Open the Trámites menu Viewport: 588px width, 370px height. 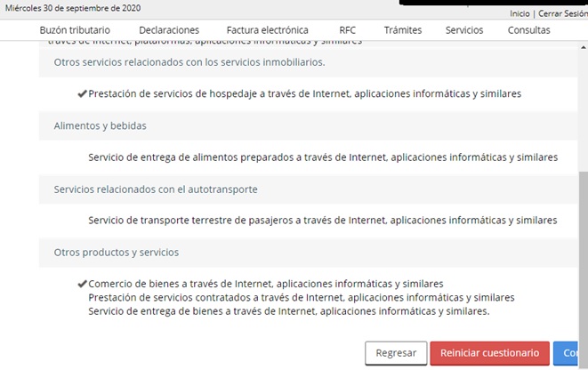coord(403,30)
